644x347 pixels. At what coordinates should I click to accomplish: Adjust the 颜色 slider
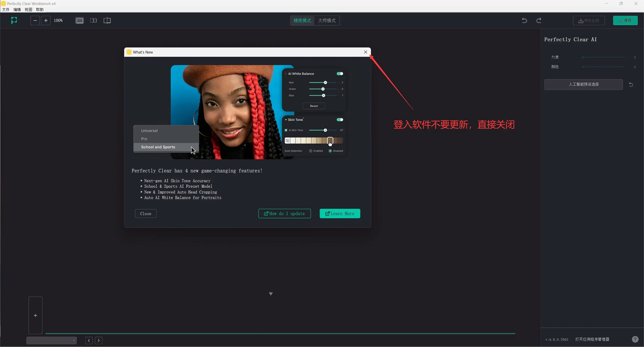point(603,67)
